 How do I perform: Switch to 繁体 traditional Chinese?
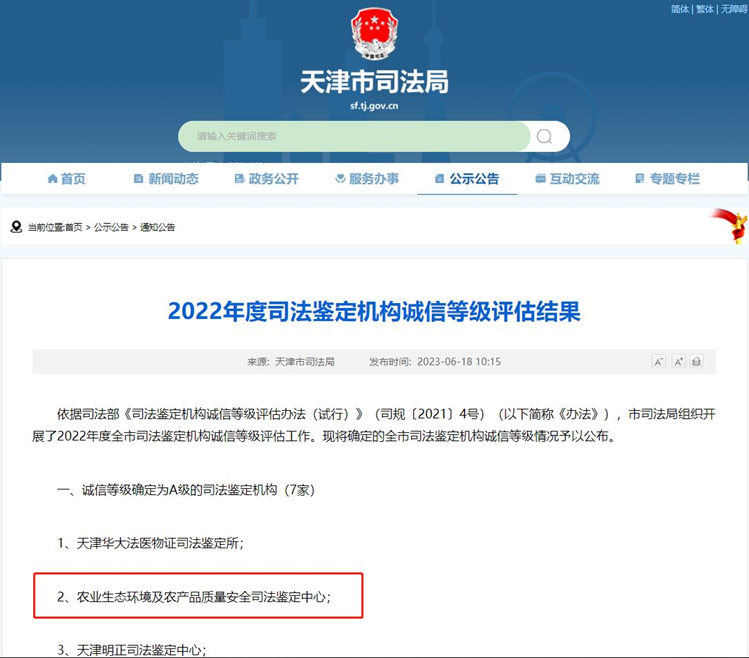tap(705, 9)
